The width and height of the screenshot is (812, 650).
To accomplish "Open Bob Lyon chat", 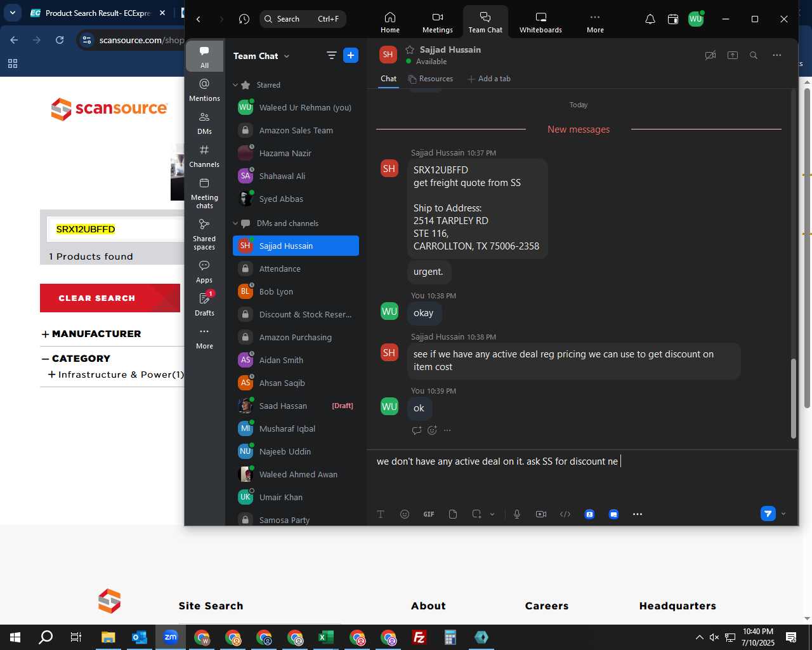I will tap(296, 291).
